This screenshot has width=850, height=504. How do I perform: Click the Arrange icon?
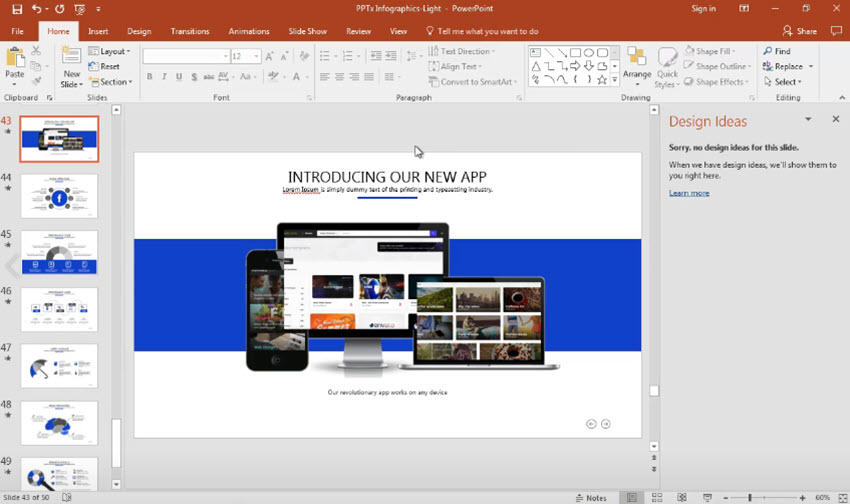click(x=636, y=57)
